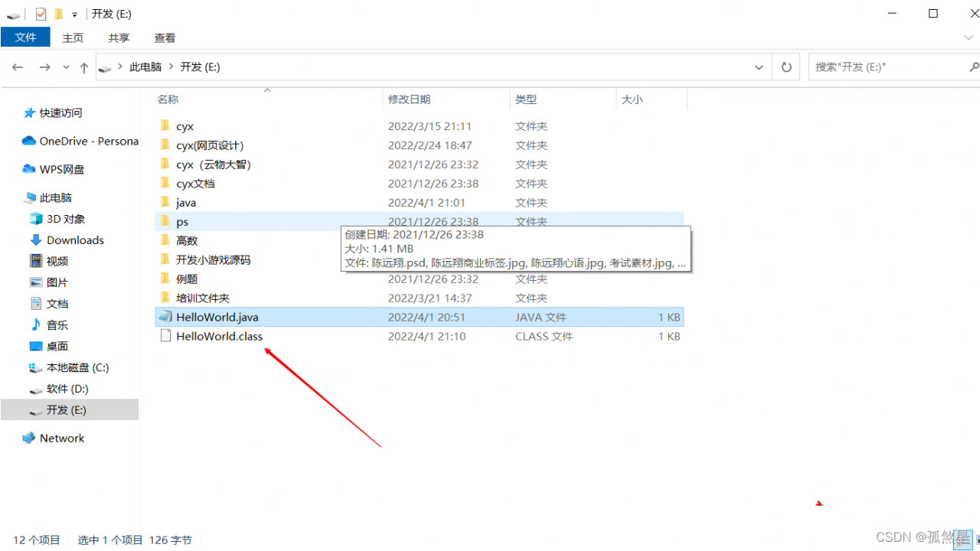980x551 pixels.
Task: Select the HelloWorld.java file name
Action: click(217, 318)
